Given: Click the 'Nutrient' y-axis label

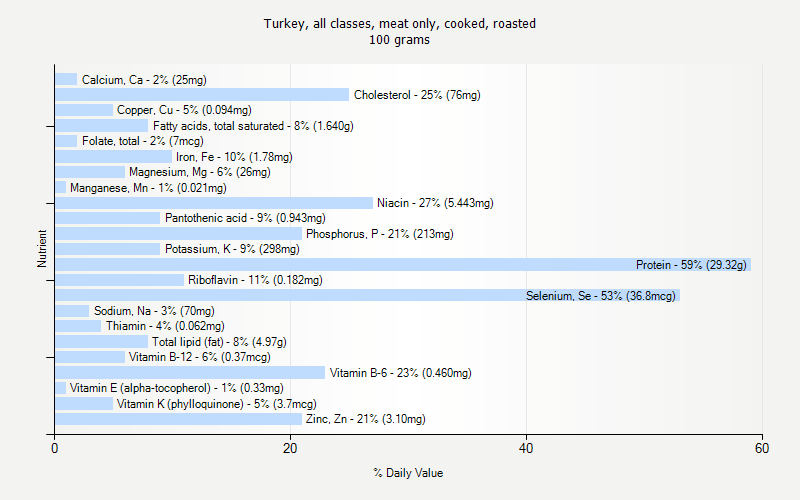Looking at the screenshot, I should [x=42, y=249].
